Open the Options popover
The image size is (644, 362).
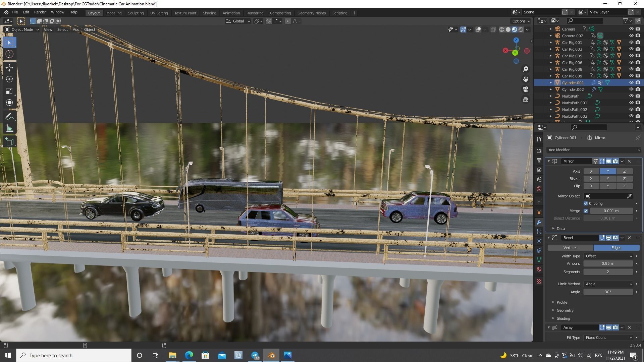[521, 21]
